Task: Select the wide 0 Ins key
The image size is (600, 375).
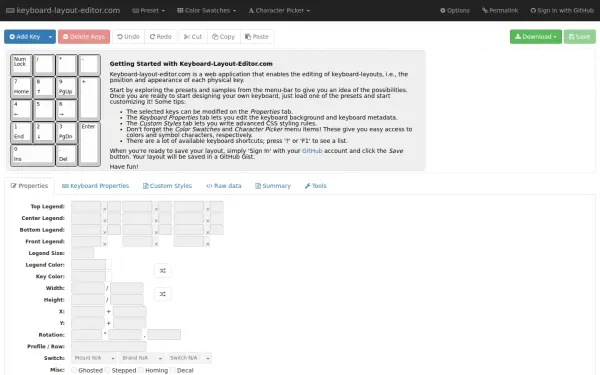Action: [x=33, y=155]
